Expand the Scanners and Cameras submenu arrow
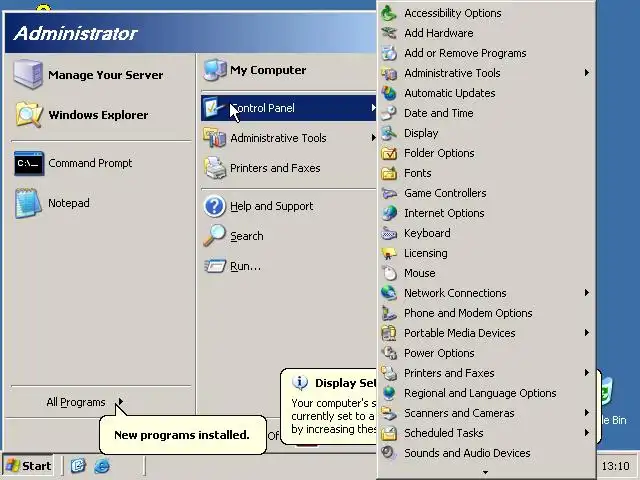This screenshot has width=640, height=480. click(587, 413)
